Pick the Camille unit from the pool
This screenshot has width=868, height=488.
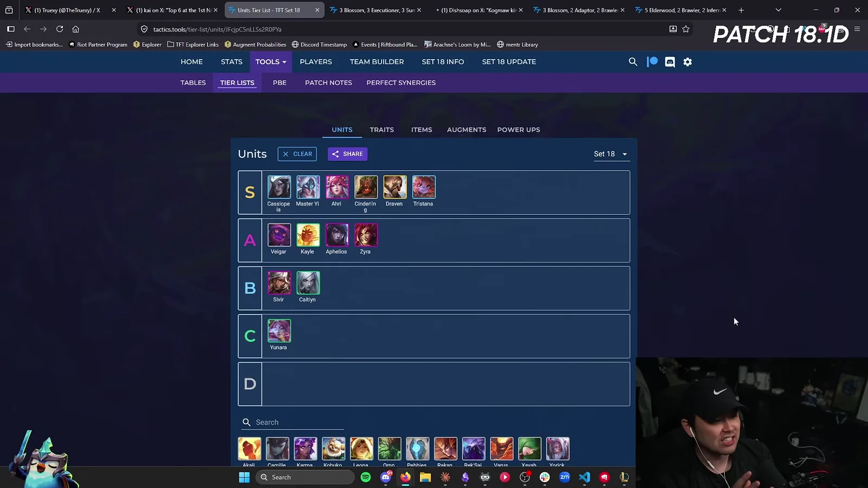coord(277,449)
